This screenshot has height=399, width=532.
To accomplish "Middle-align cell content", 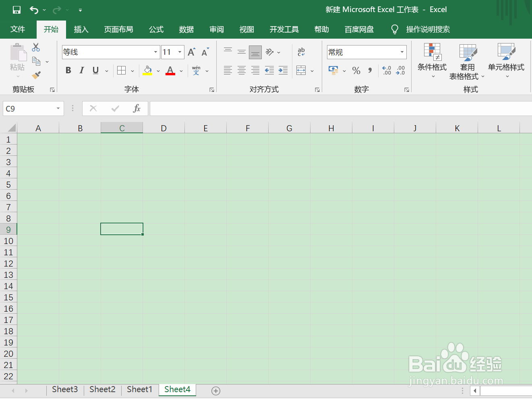I will pyautogui.click(x=242, y=52).
